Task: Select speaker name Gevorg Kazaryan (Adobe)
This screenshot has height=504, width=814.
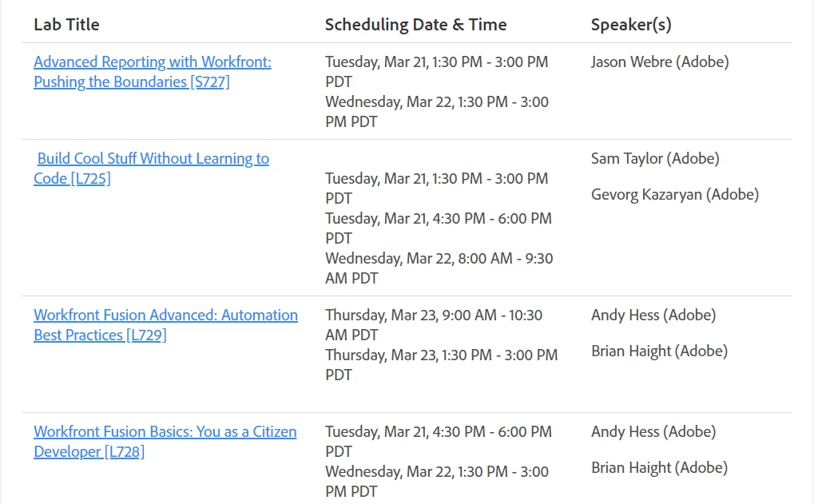Action: [675, 195]
